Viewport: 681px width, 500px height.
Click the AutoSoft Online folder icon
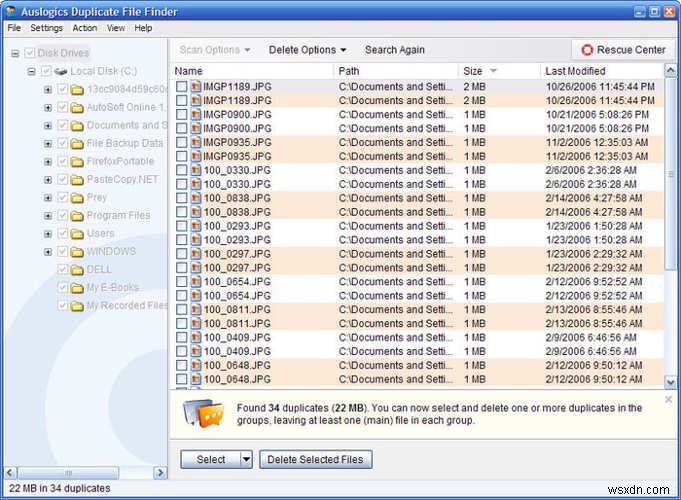pos(77,107)
